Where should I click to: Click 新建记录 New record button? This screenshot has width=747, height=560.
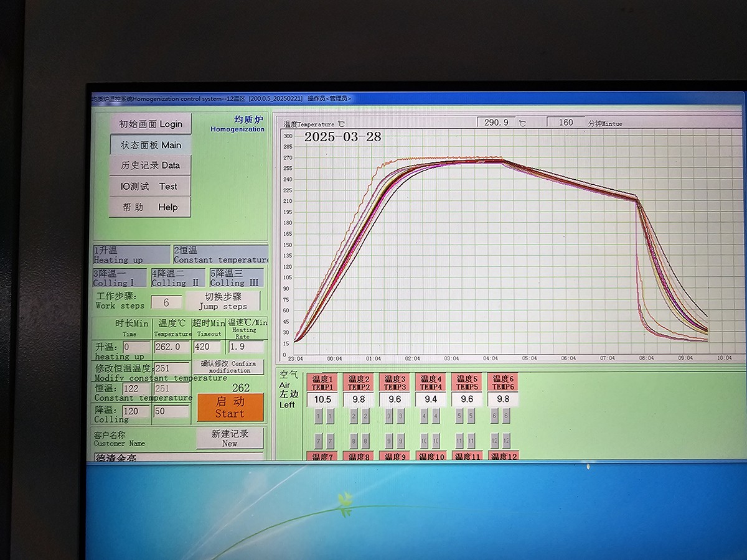click(x=230, y=438)
